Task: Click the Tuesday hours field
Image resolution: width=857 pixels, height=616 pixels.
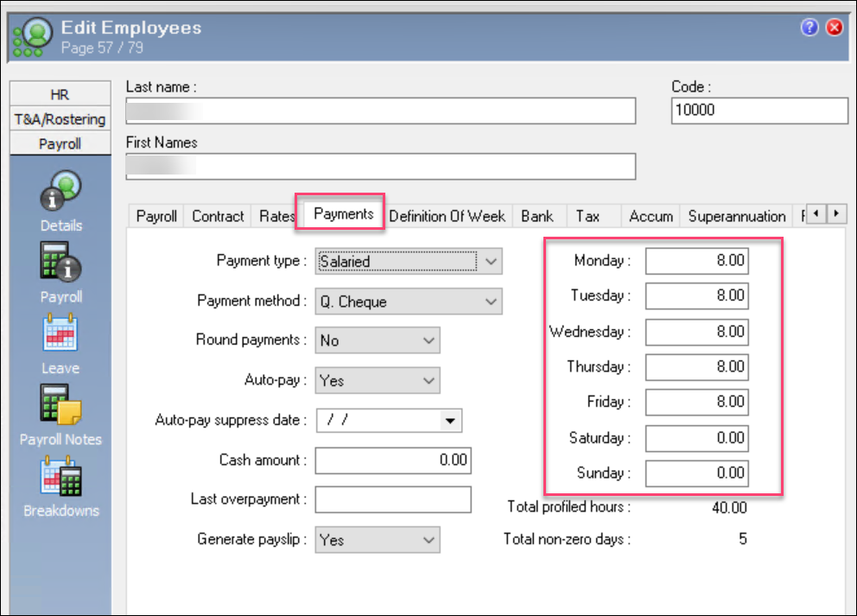Action: click(x=697, y=295)
